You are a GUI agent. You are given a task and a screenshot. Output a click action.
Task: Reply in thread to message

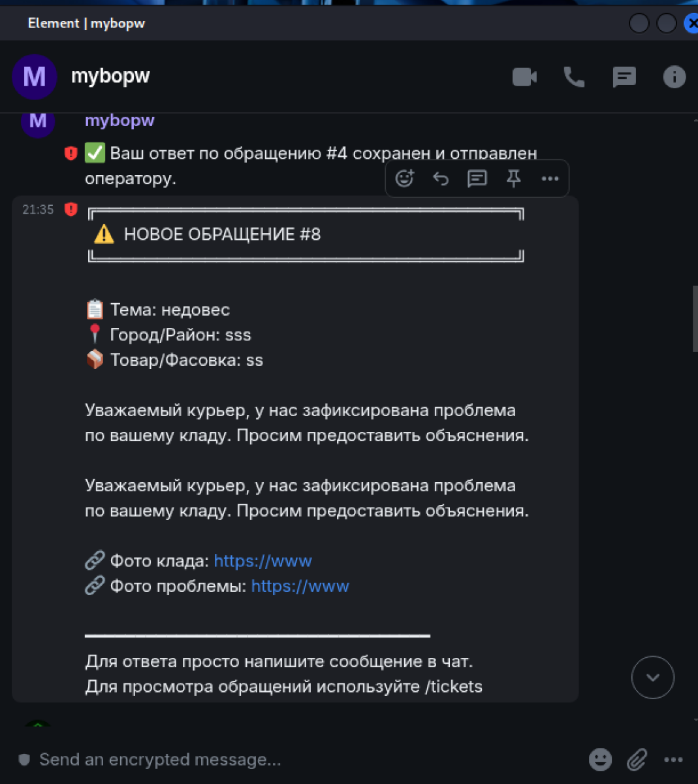[x=477, y=178]
